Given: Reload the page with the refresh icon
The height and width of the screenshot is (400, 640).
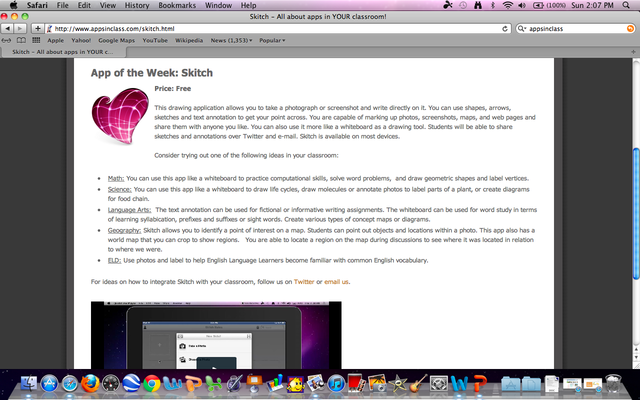Looking at the screenshot, I should point(505,29).
